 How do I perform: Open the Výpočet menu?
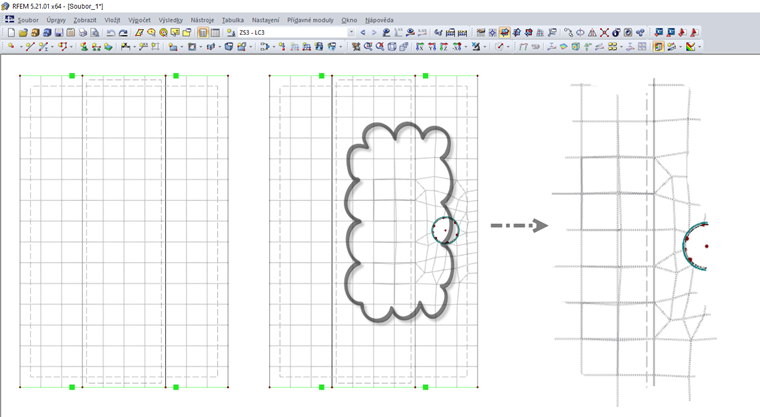[x=140, y=20]
